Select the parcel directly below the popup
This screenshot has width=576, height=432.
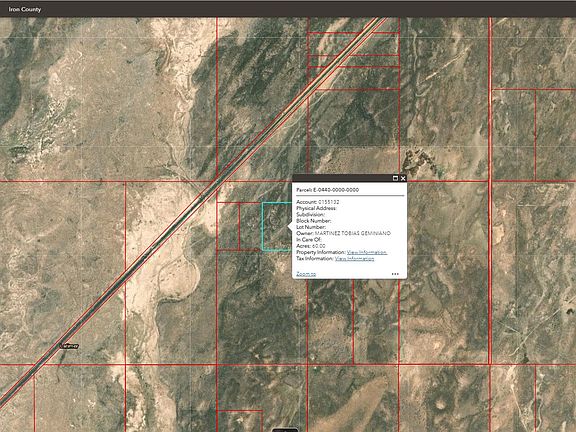[x=330, y=321]
